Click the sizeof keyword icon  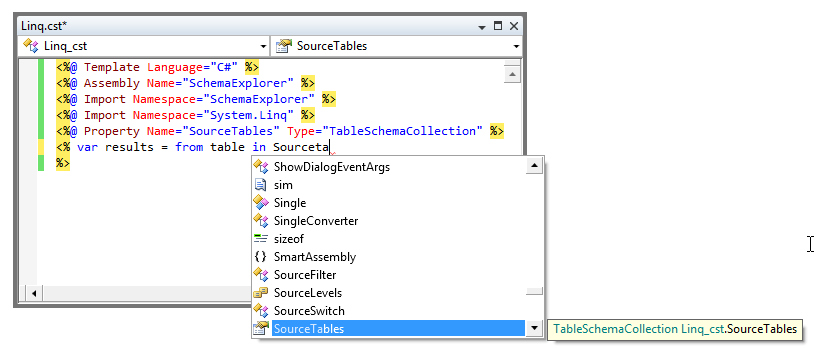[260, 238]
